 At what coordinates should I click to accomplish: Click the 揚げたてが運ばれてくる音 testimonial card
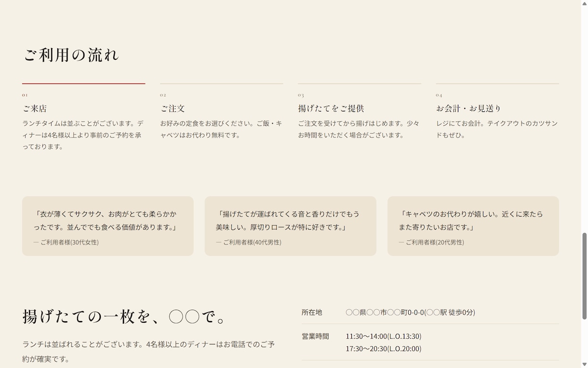pos(291,226)
